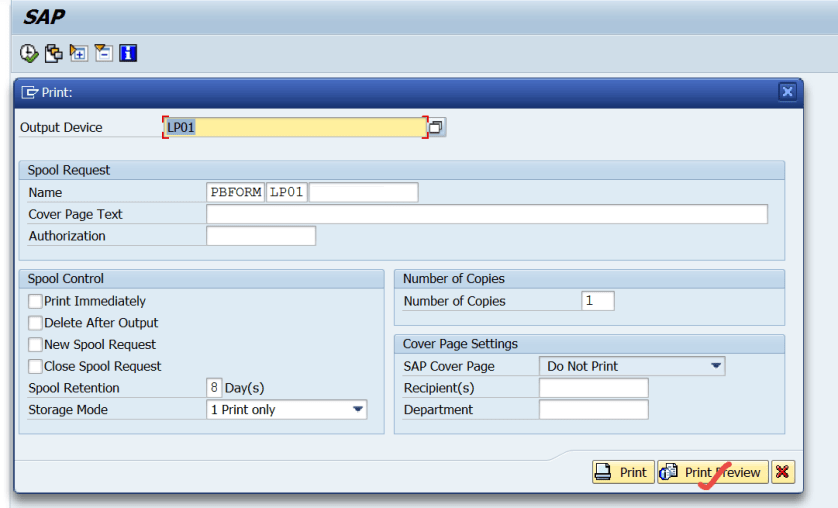Click the Output Device field LP01

tap(295, 127)
